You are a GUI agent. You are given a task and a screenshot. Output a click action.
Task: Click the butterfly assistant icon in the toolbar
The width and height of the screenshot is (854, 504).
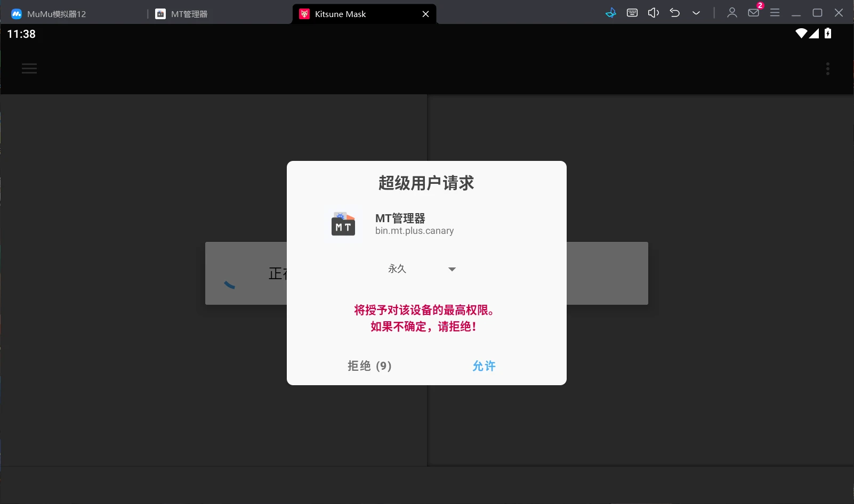coord(611,12)
